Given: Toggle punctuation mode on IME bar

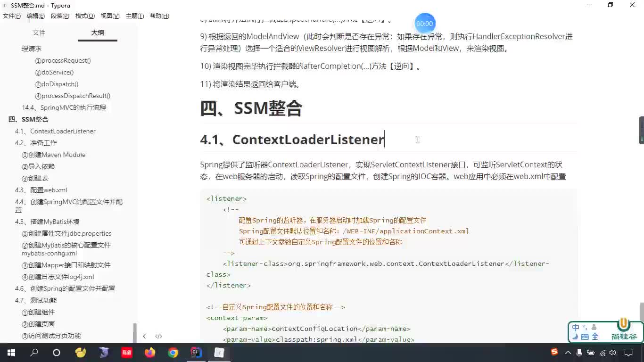Looking at the screenshot, I should (585, 327).
